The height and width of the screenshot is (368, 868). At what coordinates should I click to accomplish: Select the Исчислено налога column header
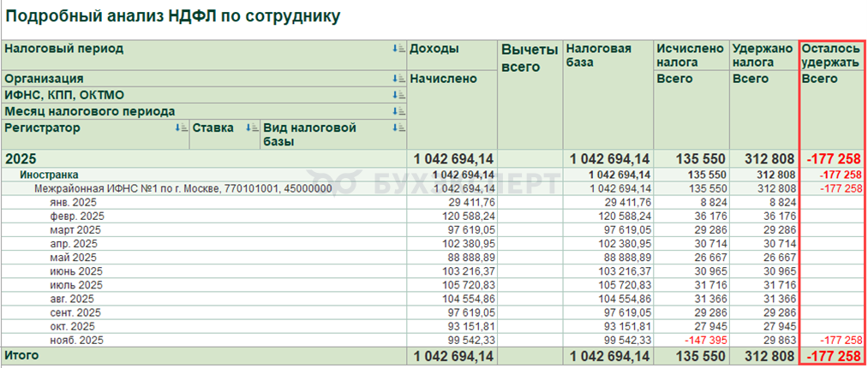(x=691, y=55)
